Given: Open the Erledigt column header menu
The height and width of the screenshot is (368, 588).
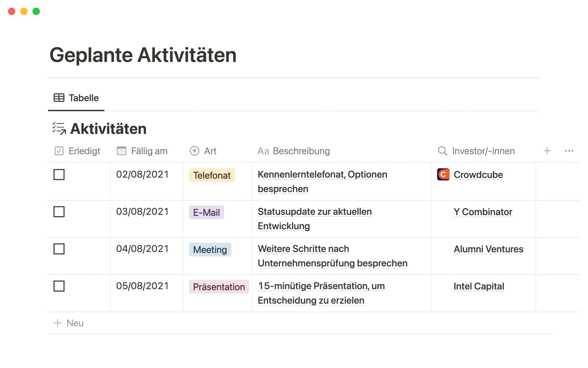Looking at the screenshot, I should (84, 151).
